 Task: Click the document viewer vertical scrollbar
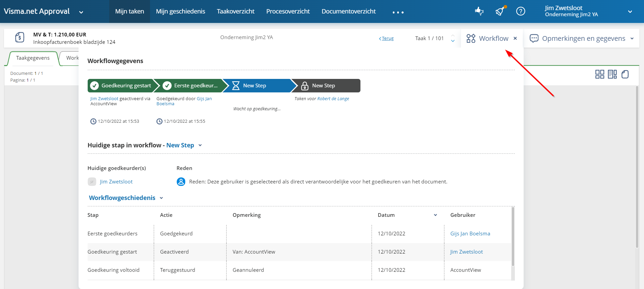(x=637, y=167)
